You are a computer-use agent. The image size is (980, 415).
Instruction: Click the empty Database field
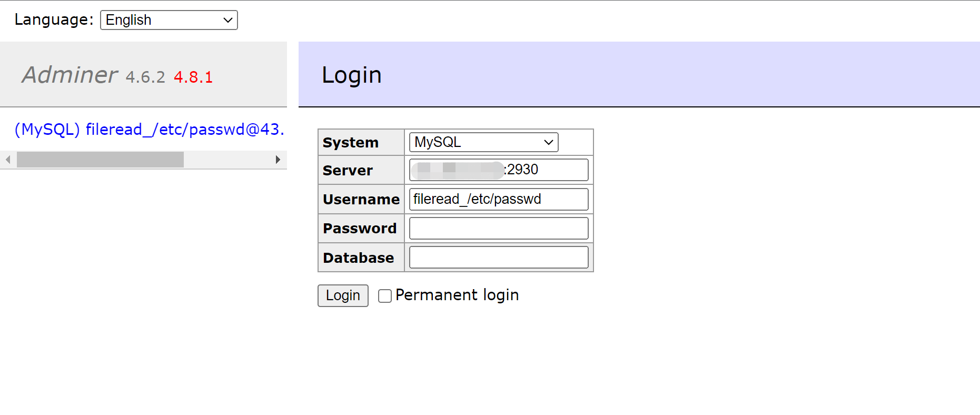[498, 258]
